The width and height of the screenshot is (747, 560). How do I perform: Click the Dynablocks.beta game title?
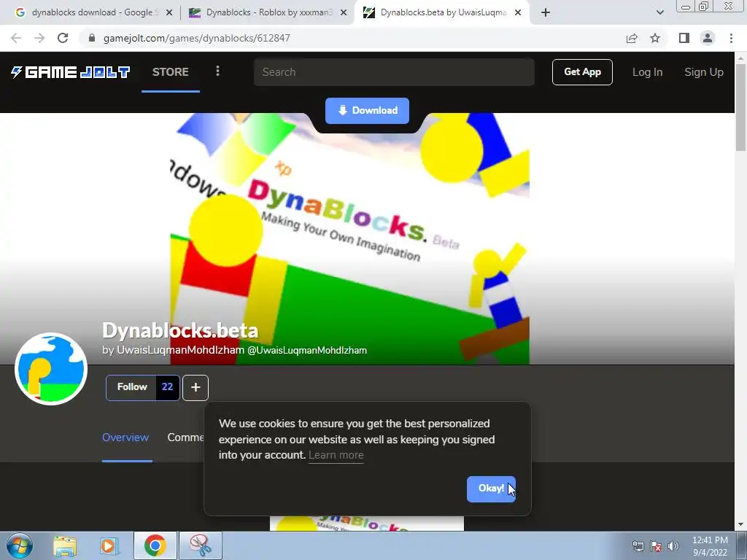pos(180,330)
